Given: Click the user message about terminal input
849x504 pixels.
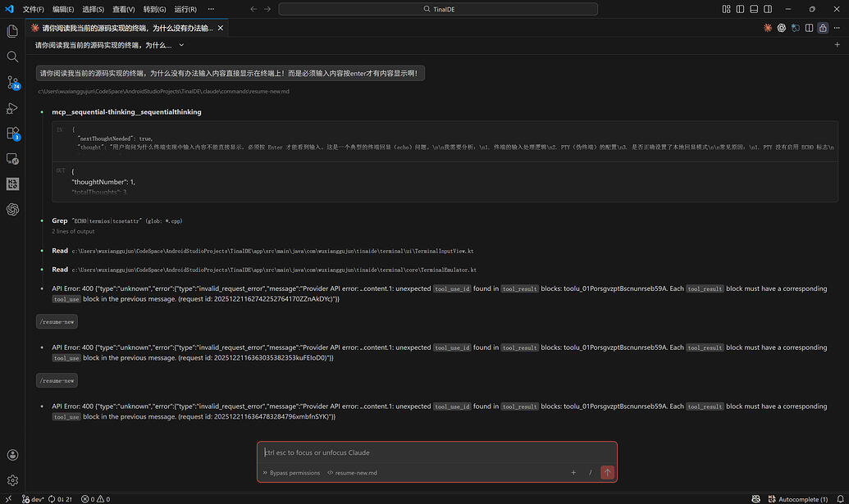Looking at the screenshot, I should pyautogui.click(x=231, y=73).
